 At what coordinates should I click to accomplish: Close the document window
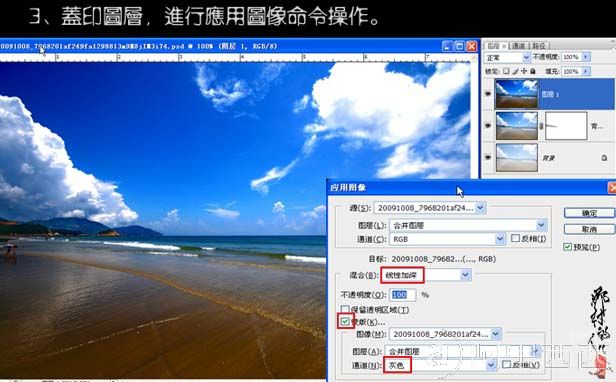471,46
